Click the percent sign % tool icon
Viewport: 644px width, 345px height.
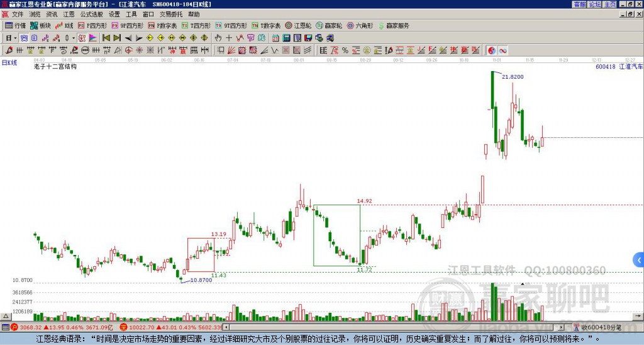(345, 50)
